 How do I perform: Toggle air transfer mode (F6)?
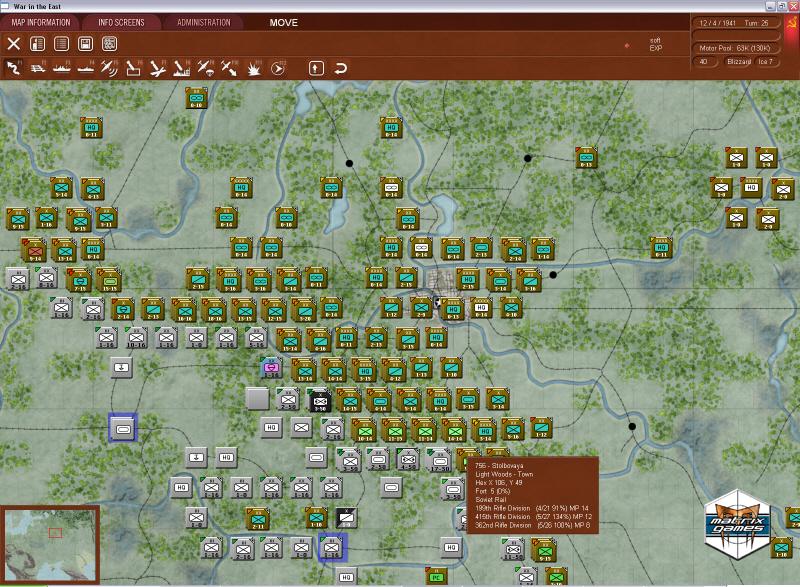[x=132, y=70]
